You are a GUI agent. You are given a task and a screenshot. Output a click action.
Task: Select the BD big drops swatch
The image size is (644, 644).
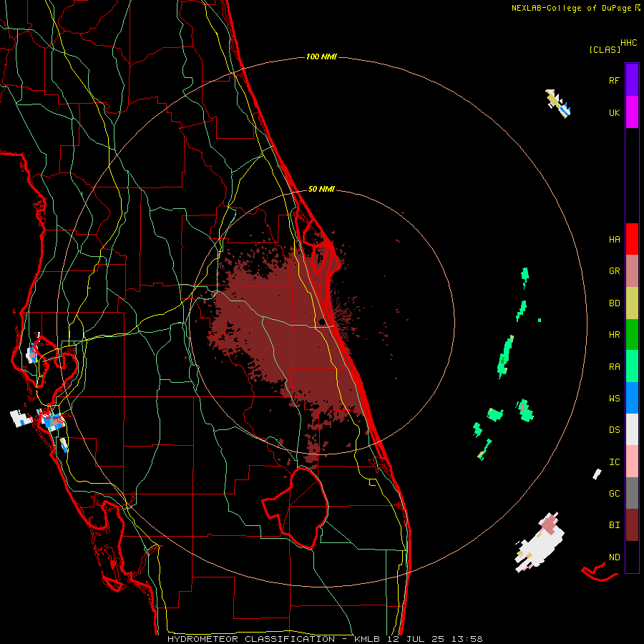pyautogui.click(x=632, y=303)
